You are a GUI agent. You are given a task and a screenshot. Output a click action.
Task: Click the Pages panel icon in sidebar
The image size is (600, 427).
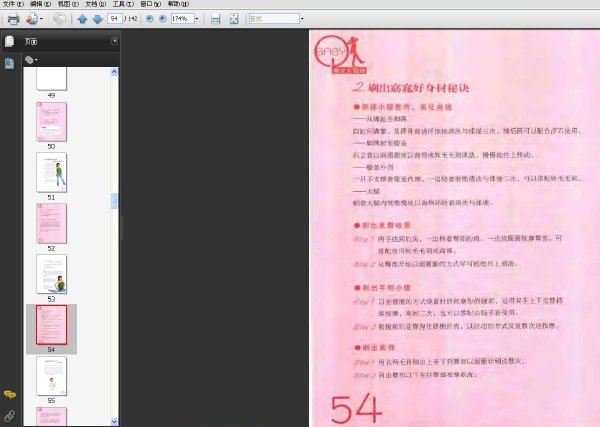point(10,41)
